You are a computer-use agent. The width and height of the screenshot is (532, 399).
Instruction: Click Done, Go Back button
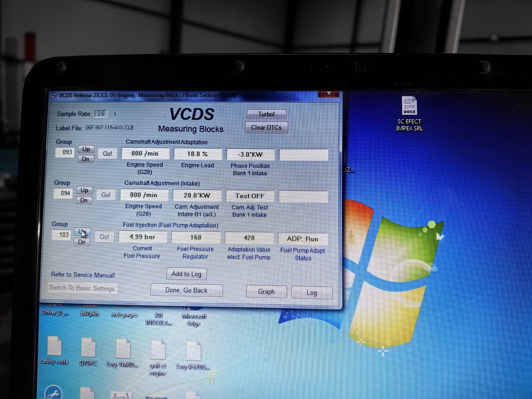[x=186, y=290]
